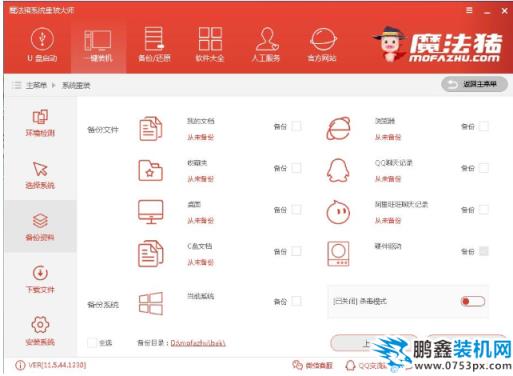Click the QQ penguin icon
This screenshot has width=513, height=376.
[x=338, y=170]
